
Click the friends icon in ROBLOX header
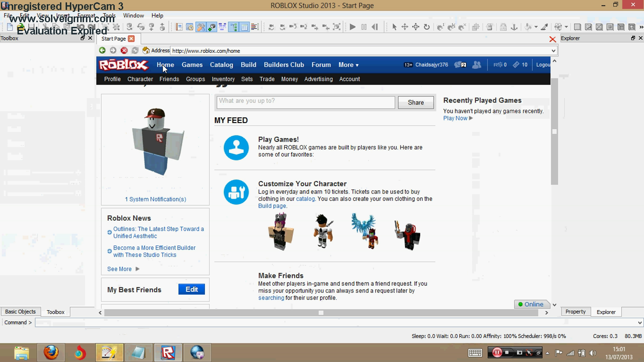[476, 65]
